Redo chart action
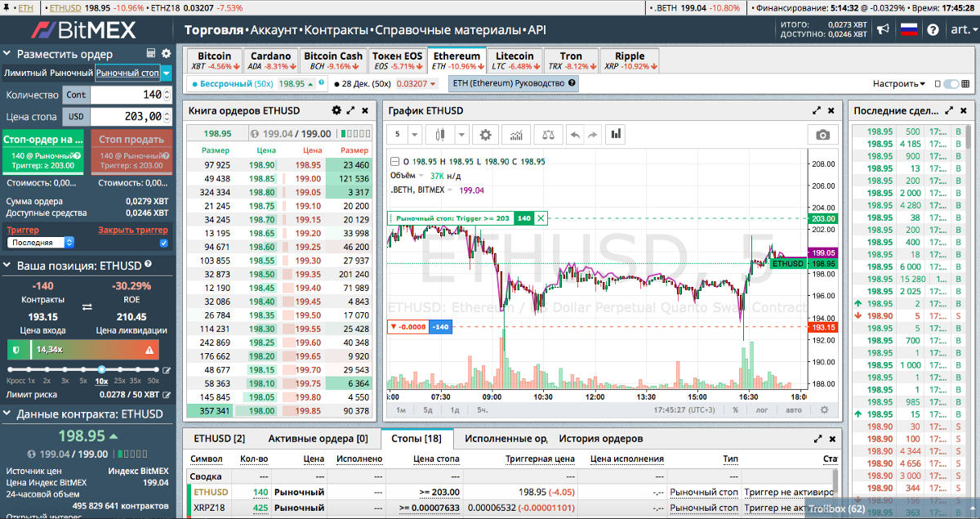Screen dimensions: 980x519 pos(592,134)
